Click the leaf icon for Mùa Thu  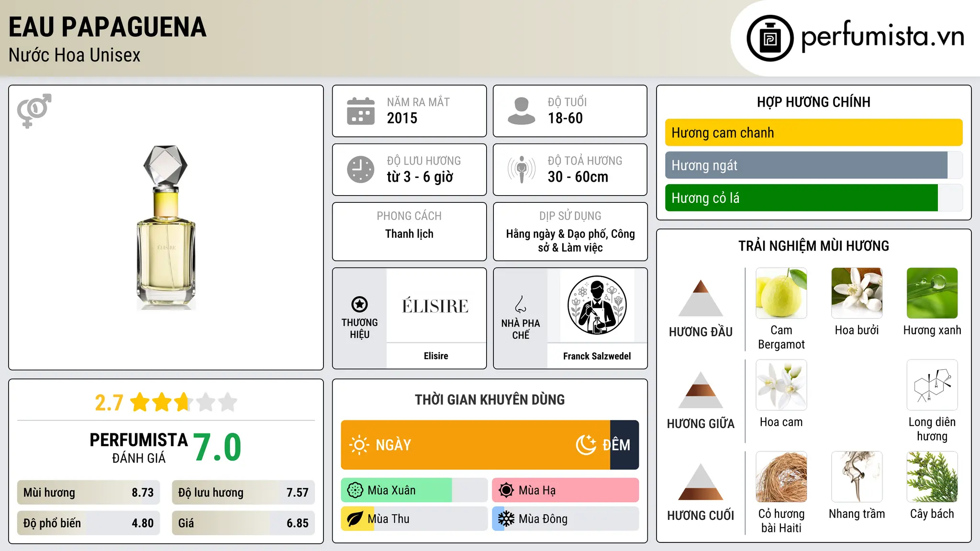355,519
